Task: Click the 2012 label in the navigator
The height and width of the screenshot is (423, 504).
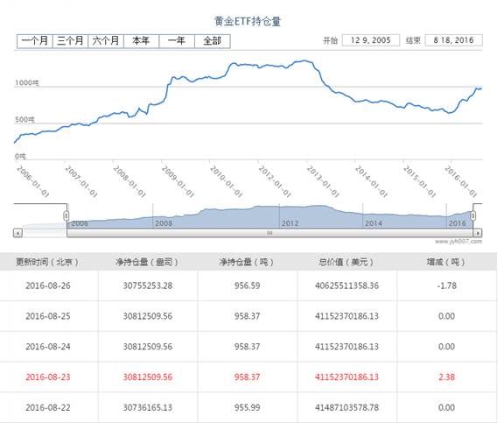Action: pyautogui.click(x=290, y=223)
